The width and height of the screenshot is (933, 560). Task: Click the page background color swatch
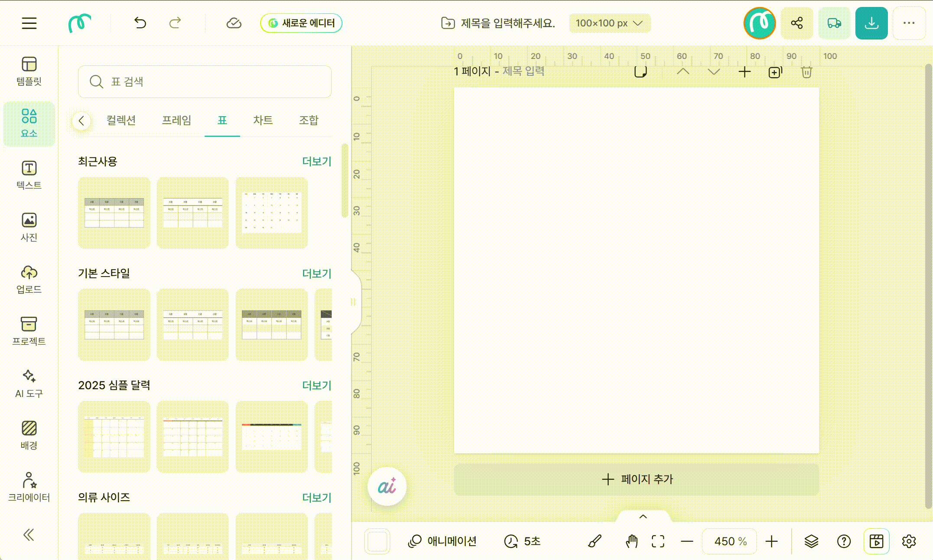pyautogui.click(x=377, y=541)
